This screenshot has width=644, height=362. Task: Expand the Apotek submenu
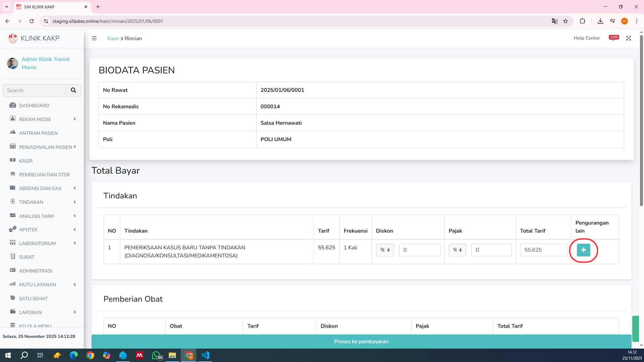[28, 230]
